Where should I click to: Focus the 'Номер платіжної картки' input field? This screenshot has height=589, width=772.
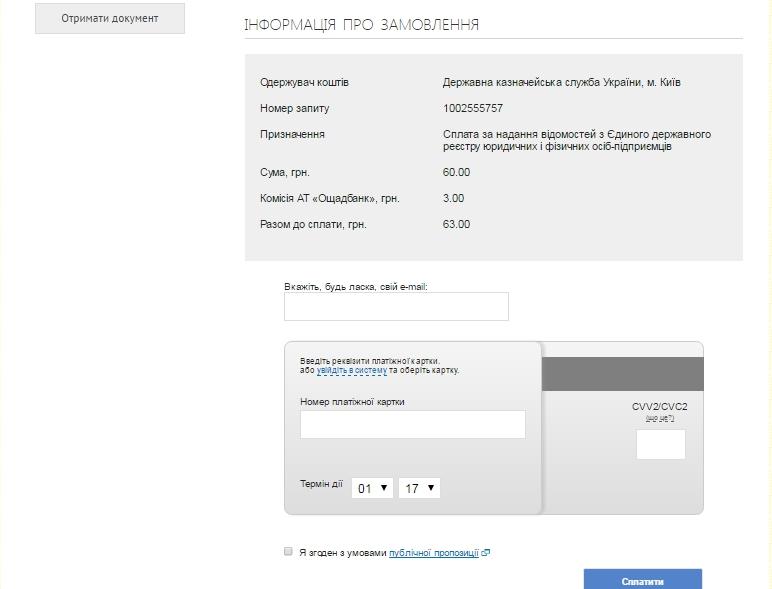412,424
